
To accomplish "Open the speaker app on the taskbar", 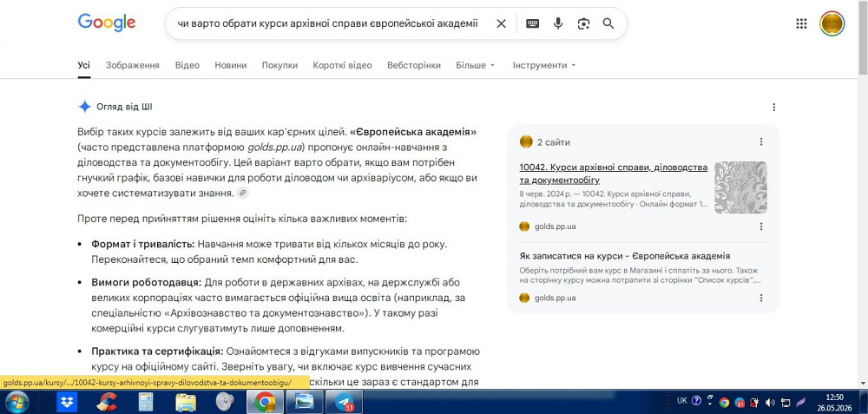I will [x=226, y=402].
